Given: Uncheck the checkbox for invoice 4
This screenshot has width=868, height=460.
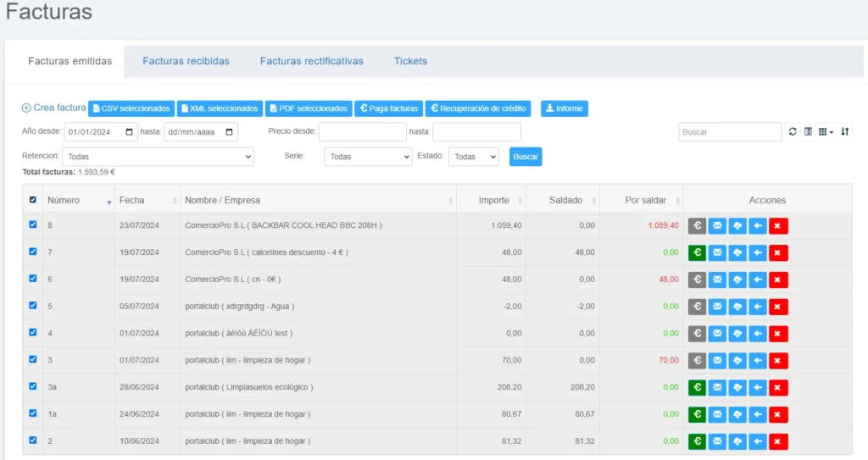Looking at the screenshot, I should (x=33, y=332).
